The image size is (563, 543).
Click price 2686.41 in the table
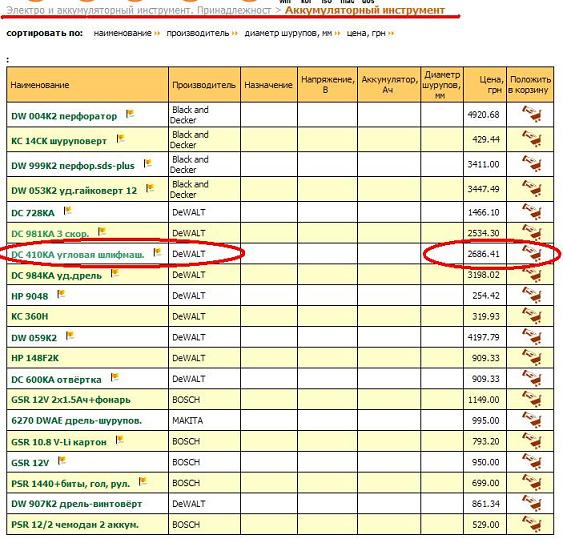click(483, 254)
